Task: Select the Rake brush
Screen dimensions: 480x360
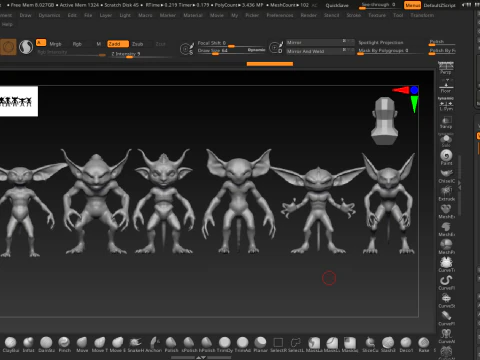Action: coord(424,345)
